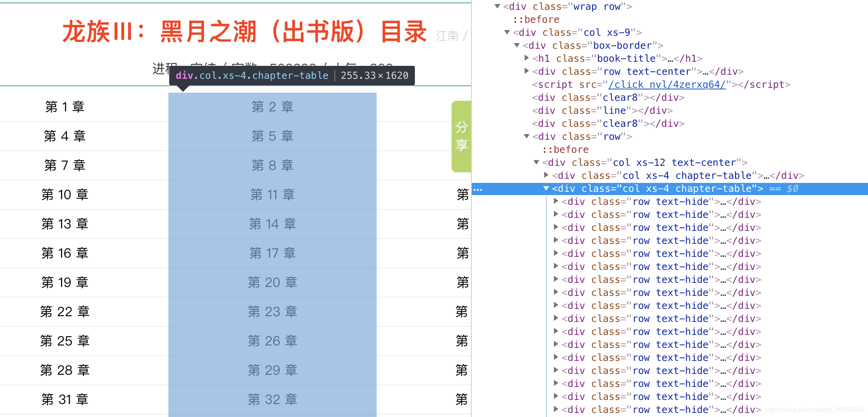Screen dimensions: 868x417
Task: Open chapter 第 31 章
Action: [x=65, y=400]
